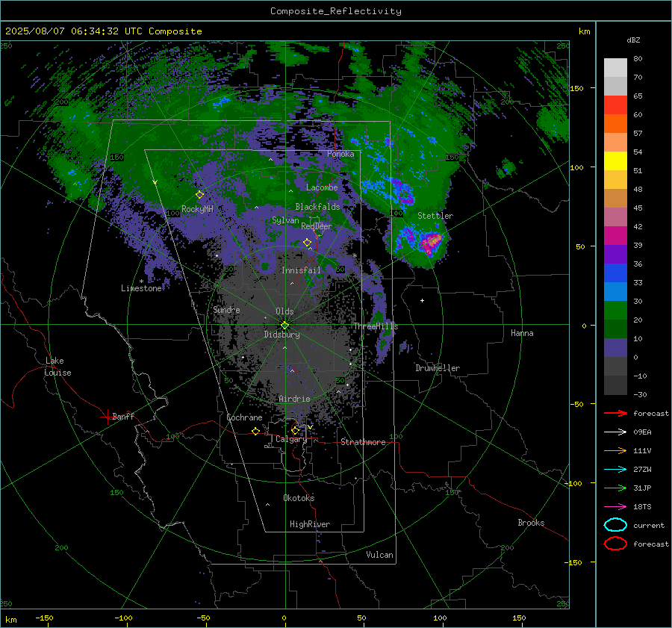Screen dimensions: 672x628
Task: Click the Banff town label
Action: click(x=123, y=417)
